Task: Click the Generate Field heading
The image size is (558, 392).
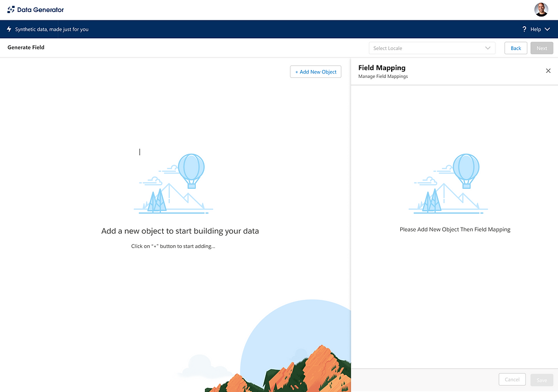Action: click(x=26, y=47)
